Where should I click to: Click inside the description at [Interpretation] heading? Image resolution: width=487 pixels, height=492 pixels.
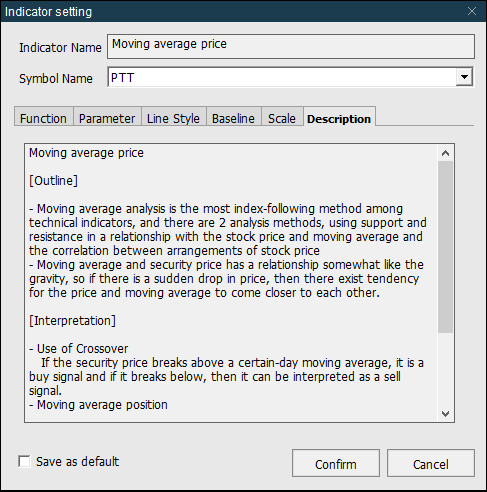(x=72, y=321)
